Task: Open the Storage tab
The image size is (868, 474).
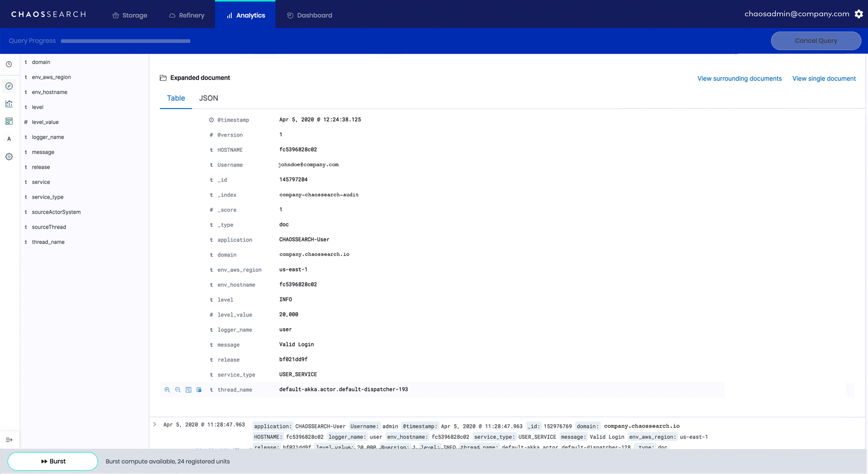Action: [x=130, y=15]
